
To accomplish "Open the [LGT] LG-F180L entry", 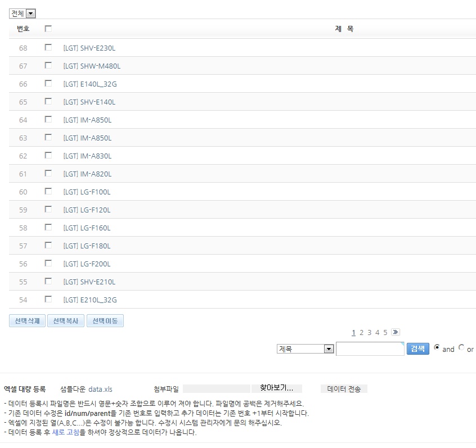I will click(x=87, y=246).
